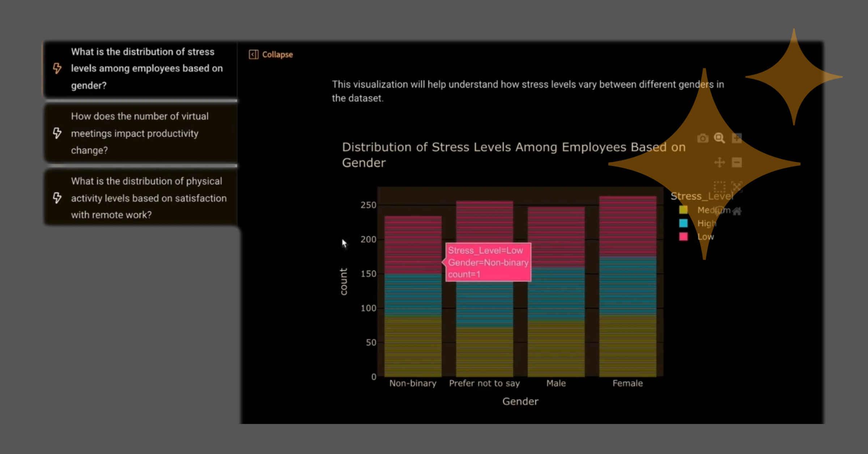Image resolution: width=868 pixels, height=454 pixels.
Task: Select the Box Select dotted-square tool
Action: [719, 187]
